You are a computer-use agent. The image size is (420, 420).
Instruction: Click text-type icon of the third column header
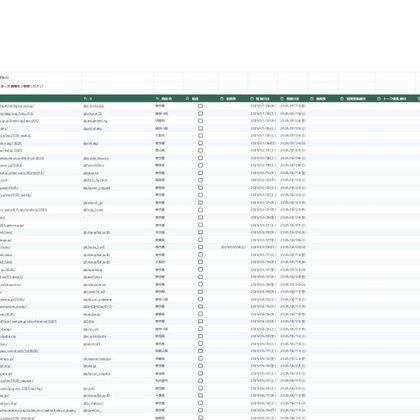pos(157,99)
